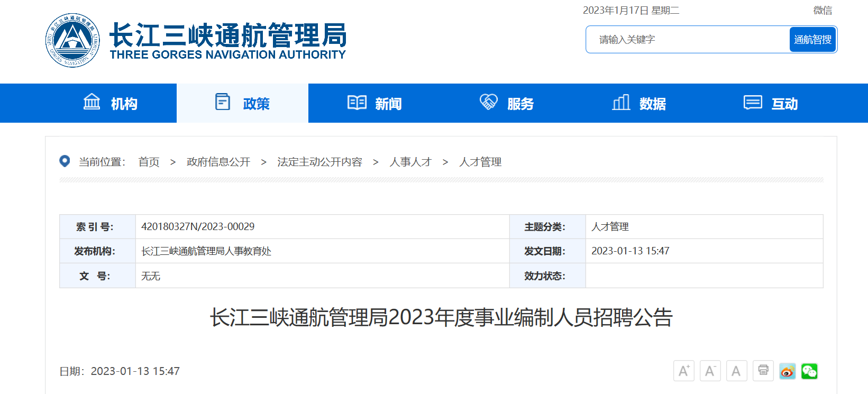Share the article to Weibo

point(787,371)
